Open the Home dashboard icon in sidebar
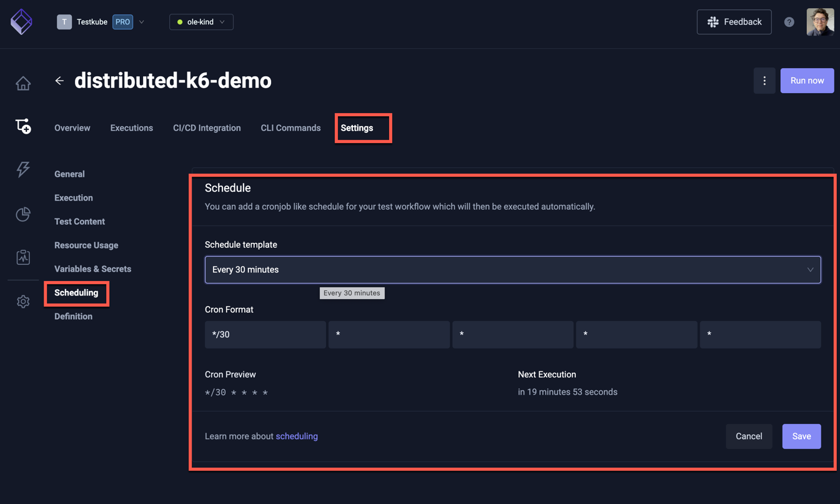 coord(23,83)
